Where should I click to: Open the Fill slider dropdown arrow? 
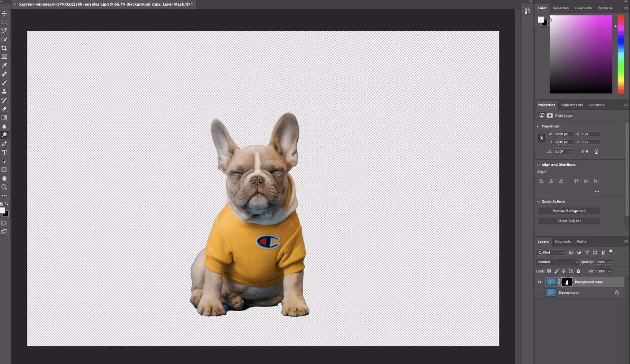point(610,271)
